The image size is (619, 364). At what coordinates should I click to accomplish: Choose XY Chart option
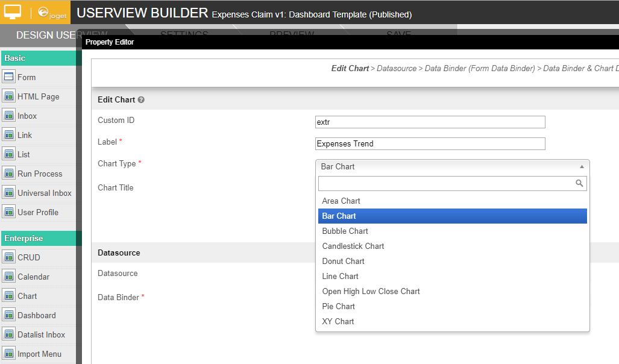453,321
